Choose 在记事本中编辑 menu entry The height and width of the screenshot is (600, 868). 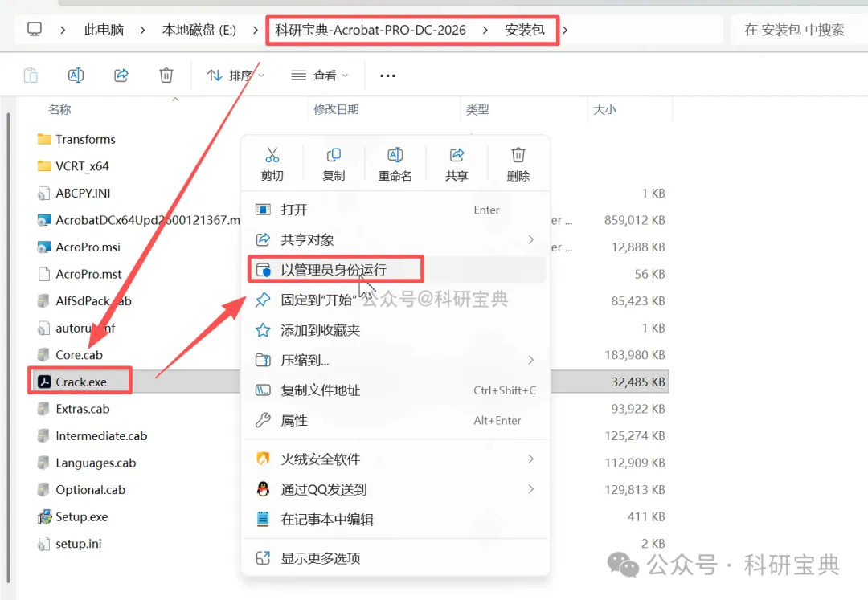point(395,519)
